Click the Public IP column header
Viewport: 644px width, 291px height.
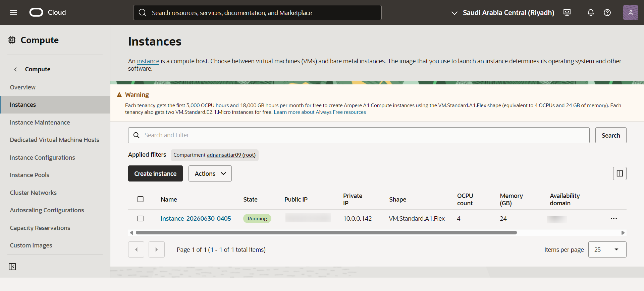point(296,200)
